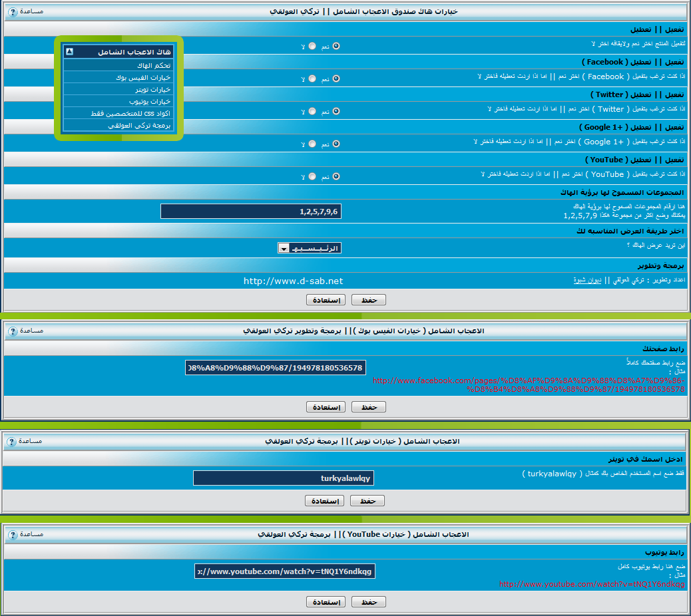
Task: Open the الرئيسية display location dropdown
Action: click(310, 248)
